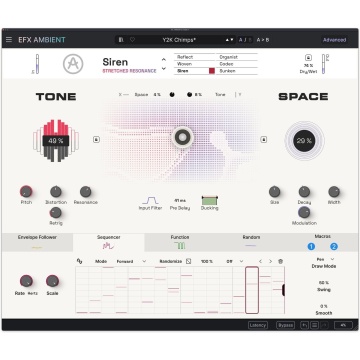Click the sequencer Rate knob
The height and width of the screenshot is (360, 360).
[26, 281]
